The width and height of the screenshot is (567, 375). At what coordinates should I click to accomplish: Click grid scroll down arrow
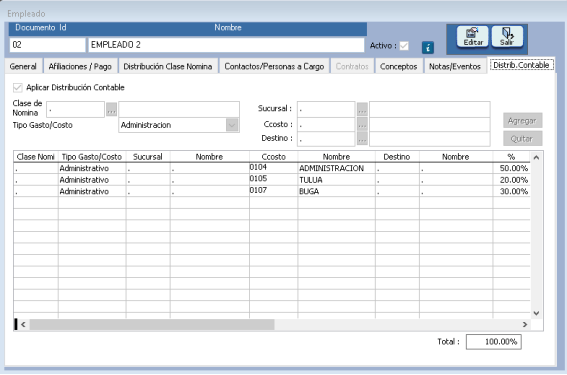pyautogui.click(x=536, y=313)
